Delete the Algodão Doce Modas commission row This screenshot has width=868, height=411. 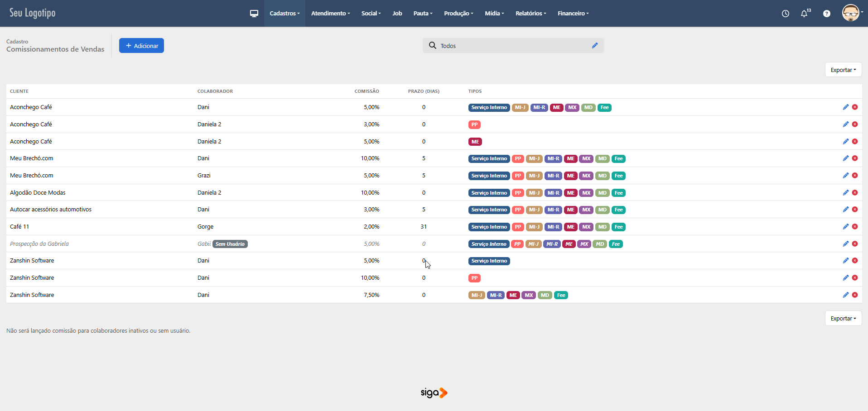(855, 193)
